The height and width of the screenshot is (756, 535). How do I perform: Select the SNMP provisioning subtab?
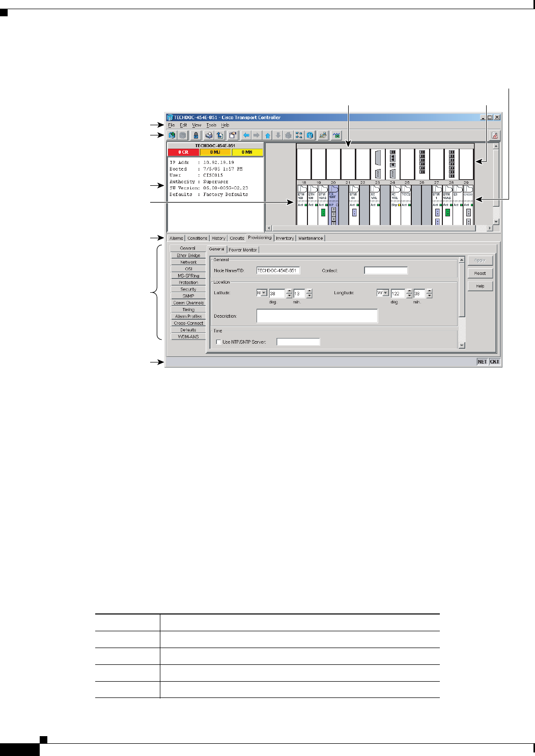click(188, 296)
